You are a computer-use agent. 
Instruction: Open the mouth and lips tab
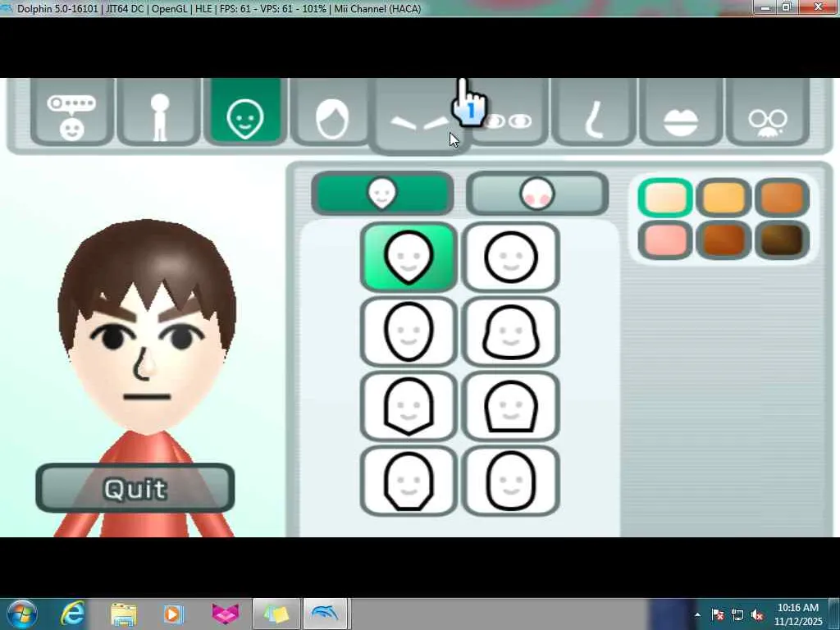point(680,112)
